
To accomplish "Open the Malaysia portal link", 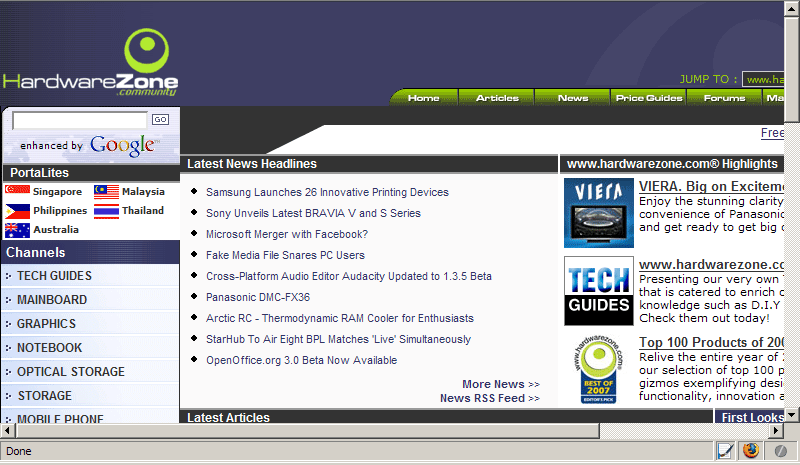I will click(x=143, y=191).
